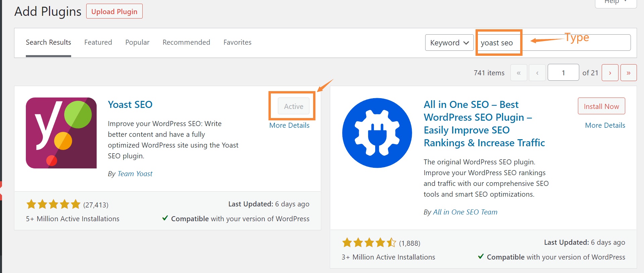Open the Recommended plugins tab
The width and height of the screenshot is (644, 273).
[186, 42]
